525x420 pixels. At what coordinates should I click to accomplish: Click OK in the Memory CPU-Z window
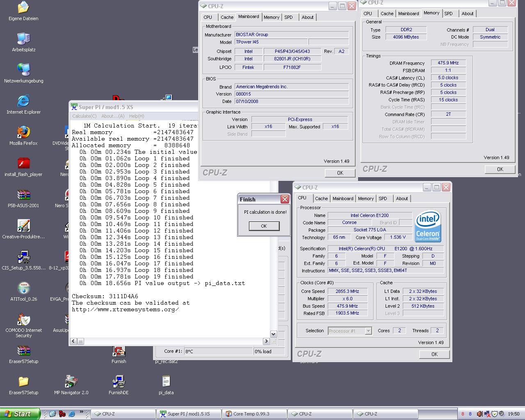click(x=500, y=169)
